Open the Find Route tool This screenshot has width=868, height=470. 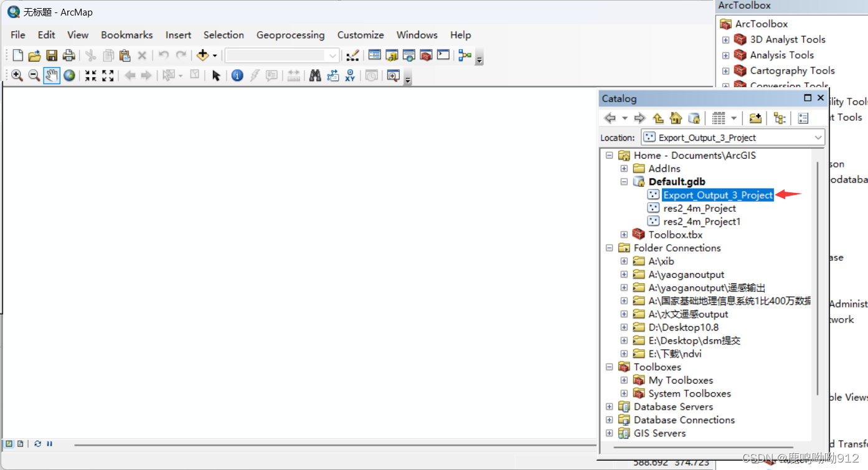point(333,75)
